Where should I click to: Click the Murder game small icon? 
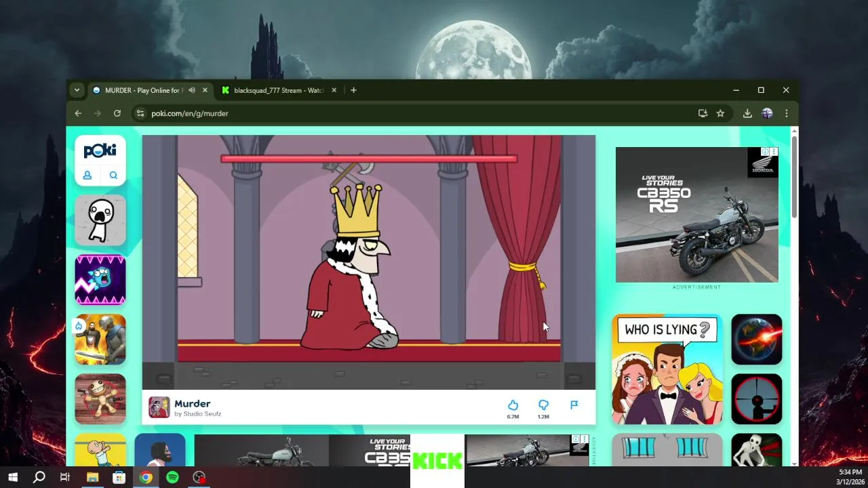click(x=159, y=407)
